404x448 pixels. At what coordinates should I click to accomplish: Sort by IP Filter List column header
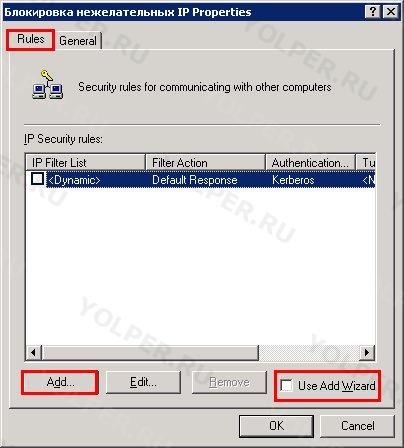[x=85, y=163]
